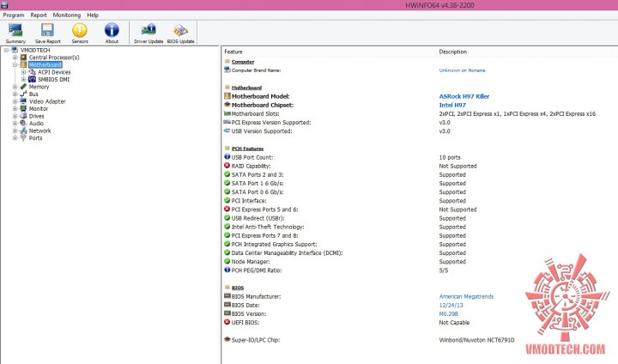
Task: Click the BIOS section header
Action: (238, 288)
